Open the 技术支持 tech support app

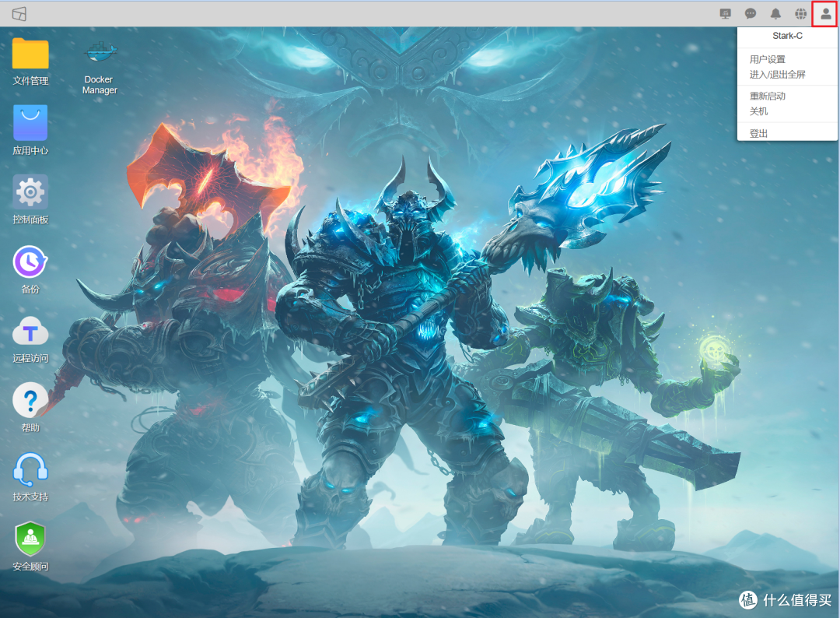pyautogui.click(x=30, y=469)
